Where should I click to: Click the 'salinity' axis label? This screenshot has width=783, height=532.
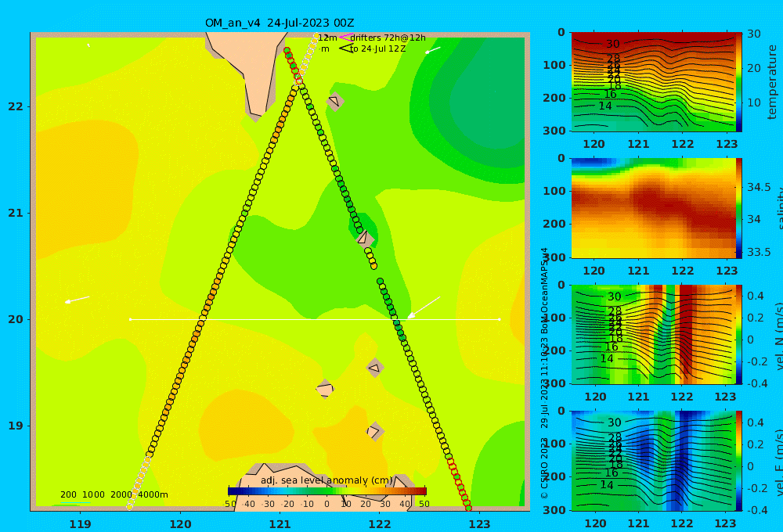pyautogui.click(x=778, y=208)
